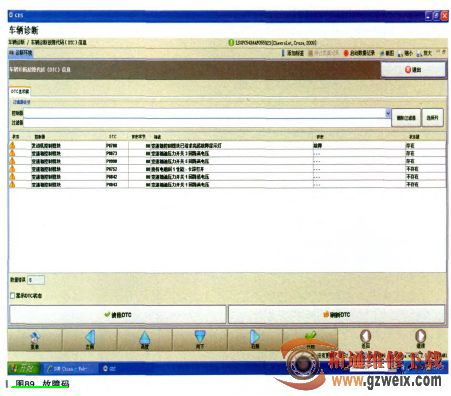Click the round forward button in bottom bar
The width and height of the screenshot is (451, 396).
tap(420, 336)
